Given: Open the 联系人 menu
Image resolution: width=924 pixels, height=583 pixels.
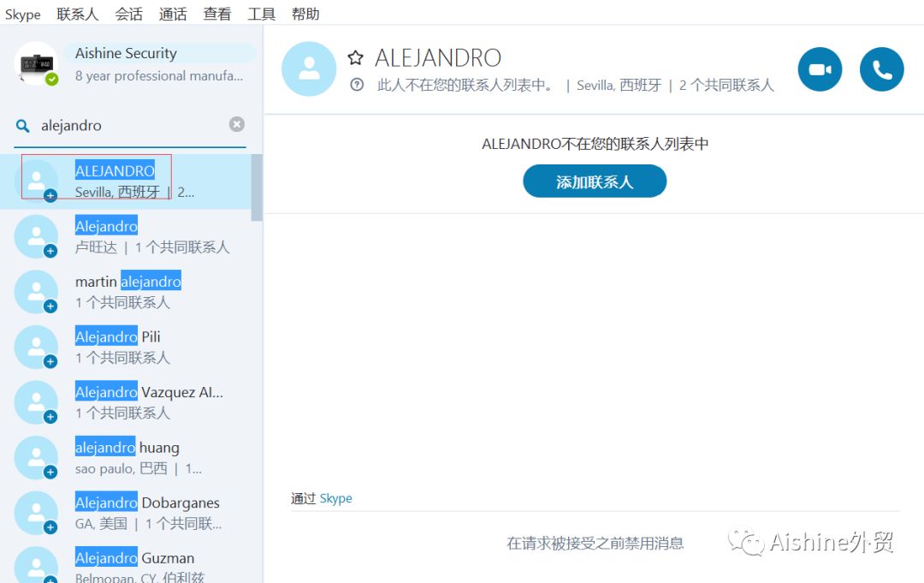Looking at the screenshot, I should point(77,14).
